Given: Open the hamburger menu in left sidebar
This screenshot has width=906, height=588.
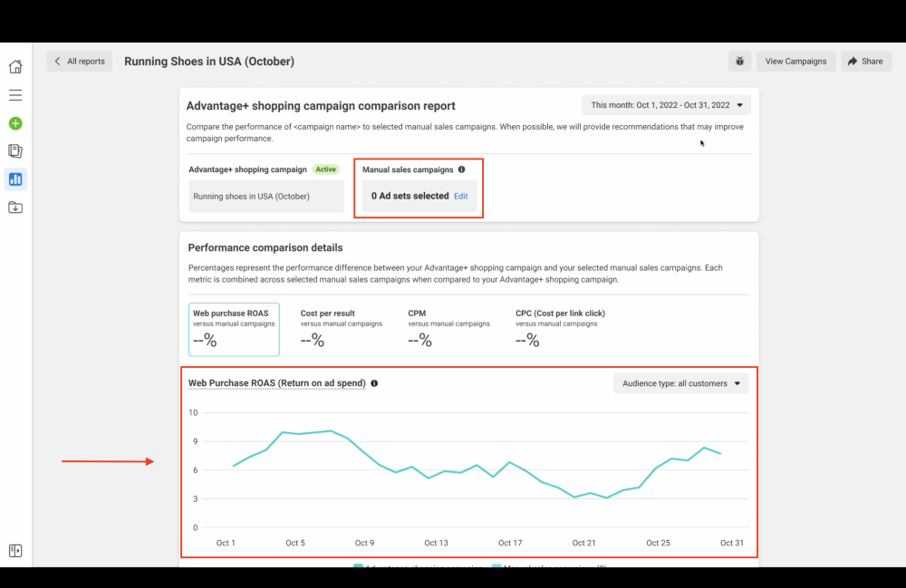Looking at the screenshot, I should tap(15, 95).
